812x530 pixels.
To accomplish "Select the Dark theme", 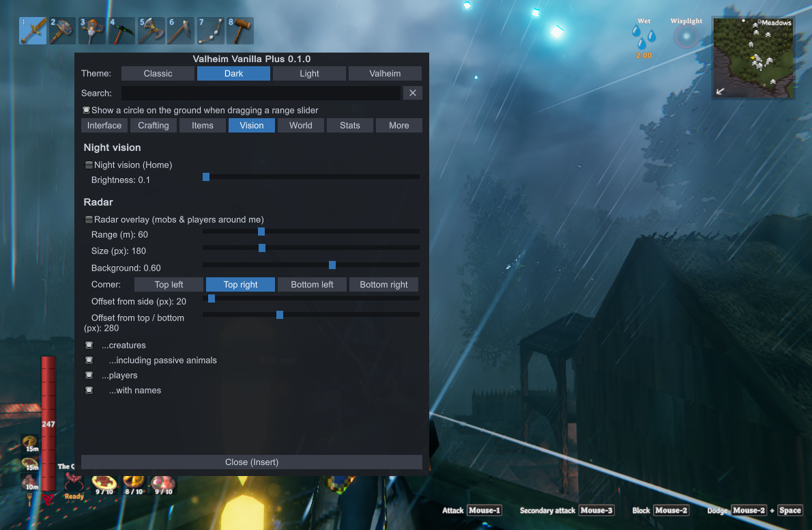I will [x=233, y=74].
